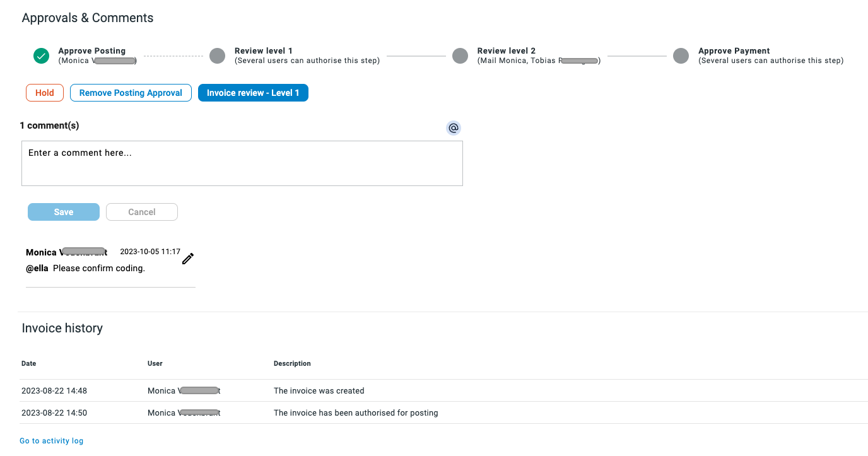Viewport: 868px width, 456px height.
Task: Click the 1 comment(s) heading
Action: [x=49, y=126]
